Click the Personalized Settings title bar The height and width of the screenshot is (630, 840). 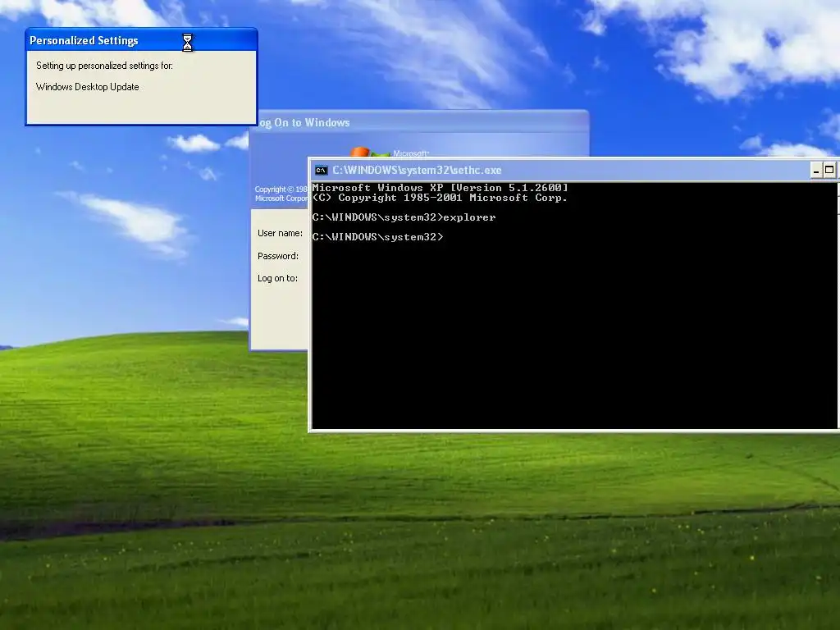coord(141,40)
